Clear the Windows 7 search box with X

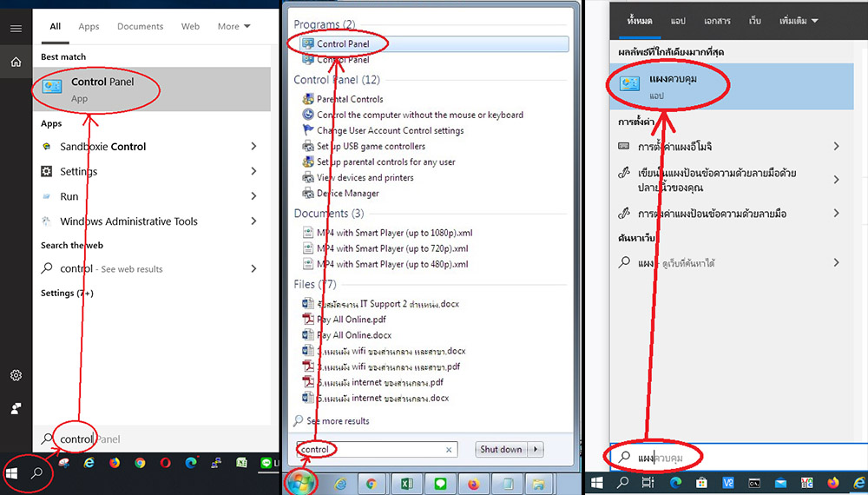pyautogui.click(x=449, y=450)
